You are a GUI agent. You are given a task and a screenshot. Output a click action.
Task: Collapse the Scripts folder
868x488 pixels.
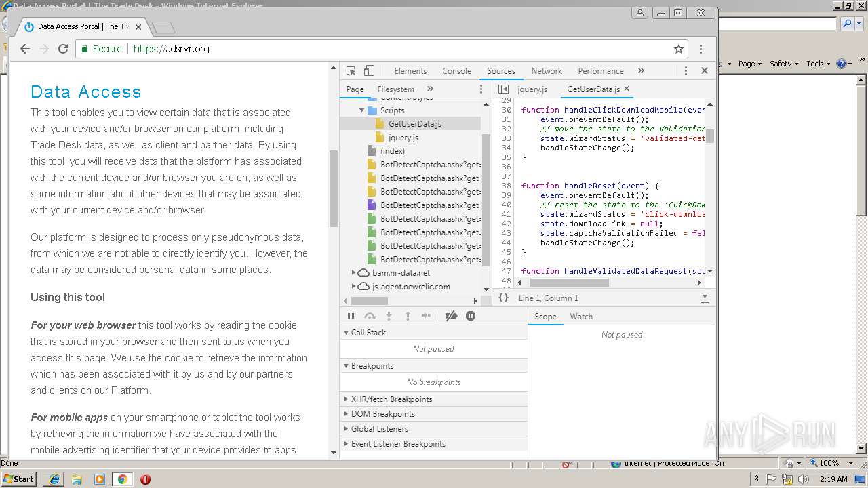(362, 110)
